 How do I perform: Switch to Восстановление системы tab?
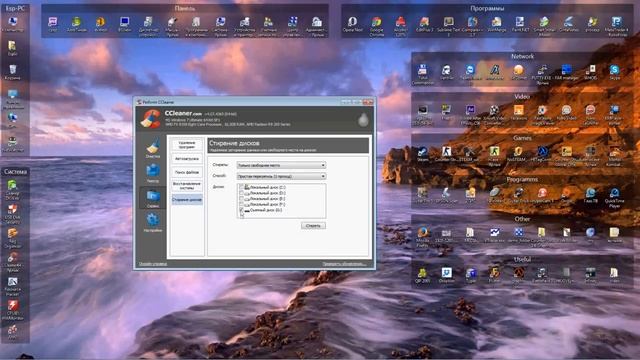click(187, 186)
